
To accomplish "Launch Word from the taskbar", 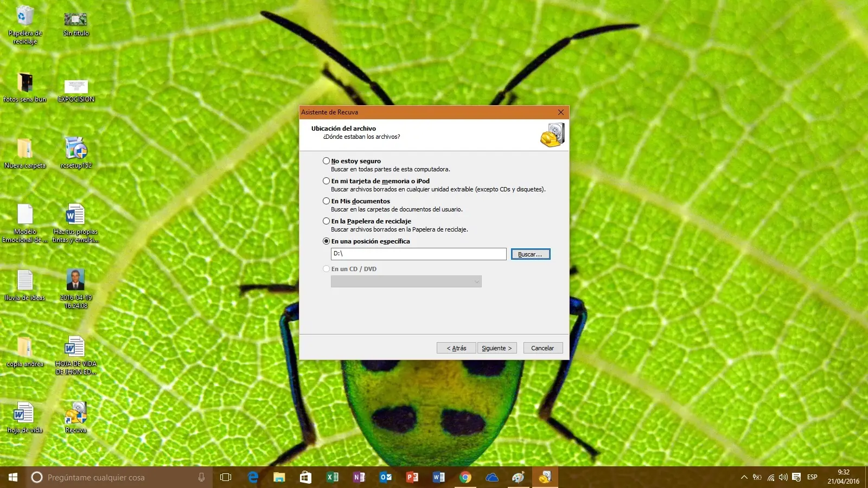I will [x=438, y=477].
